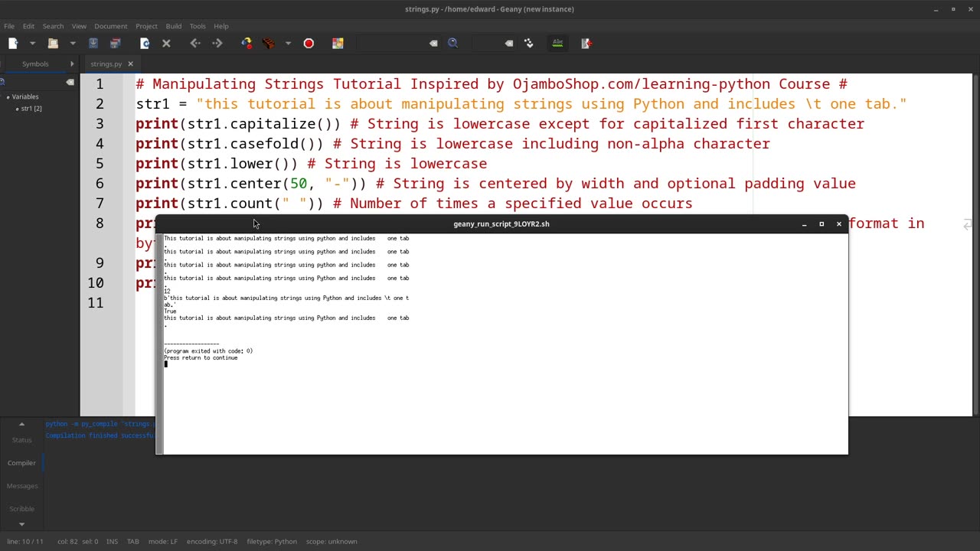Run the script with red execute button
The height and width of the screenshot is (551, 980).
tap(309, 44)
